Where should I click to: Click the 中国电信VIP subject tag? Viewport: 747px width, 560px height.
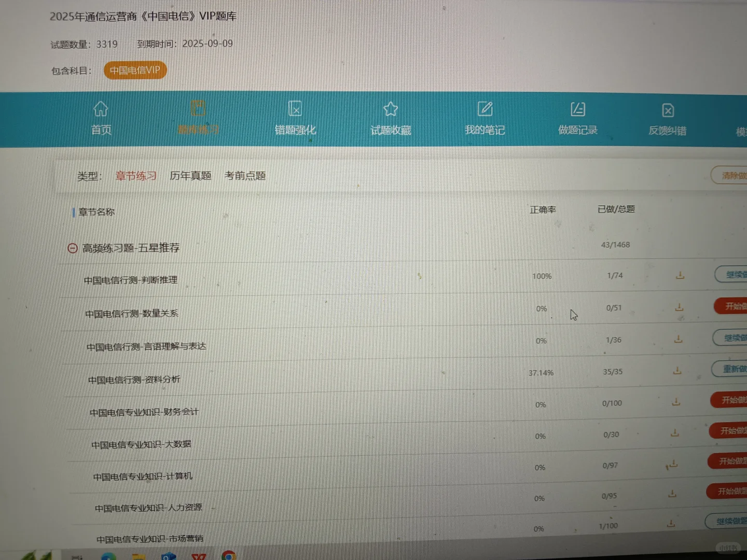coord(135,70)
